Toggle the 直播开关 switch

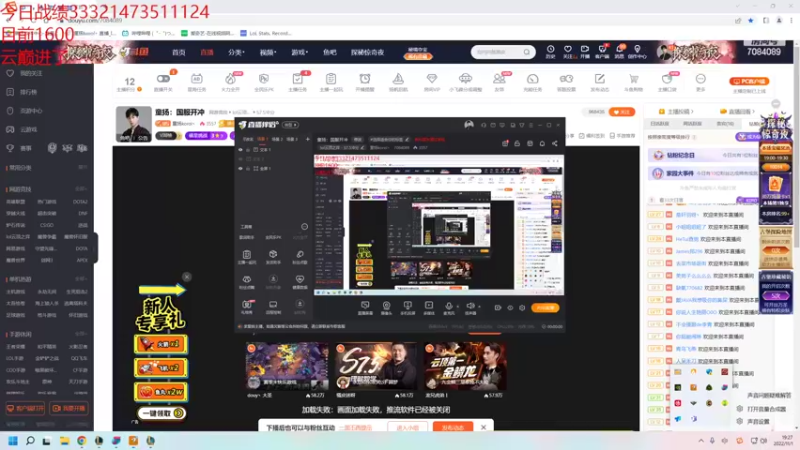tap(163, 79)
